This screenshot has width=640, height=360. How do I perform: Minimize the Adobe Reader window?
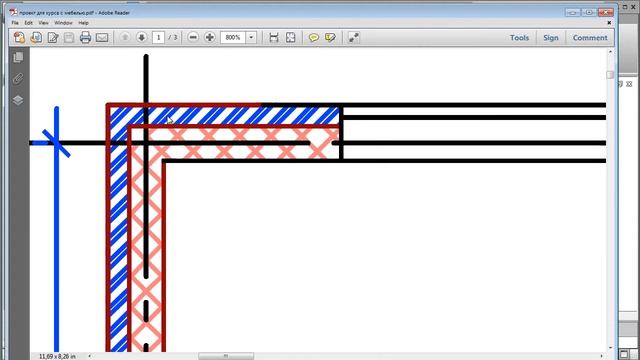point(573,13)
